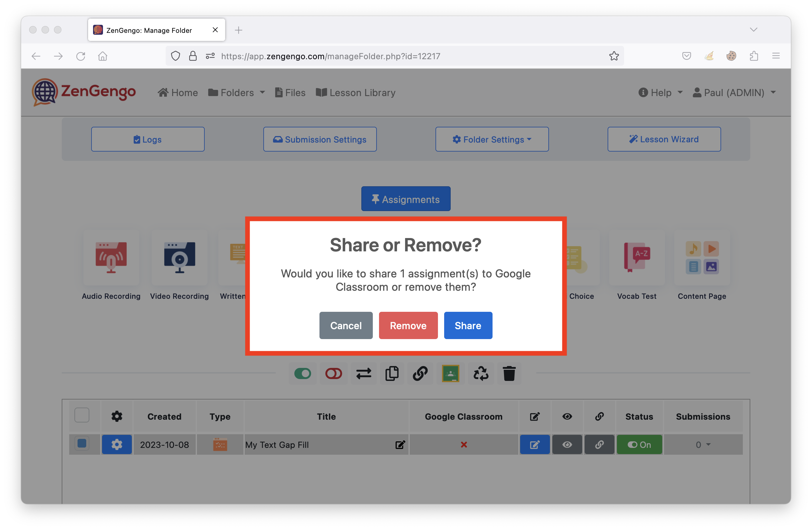Screen dimensions: 812x530
Task: Open the Files page
Action: point(290,92)
